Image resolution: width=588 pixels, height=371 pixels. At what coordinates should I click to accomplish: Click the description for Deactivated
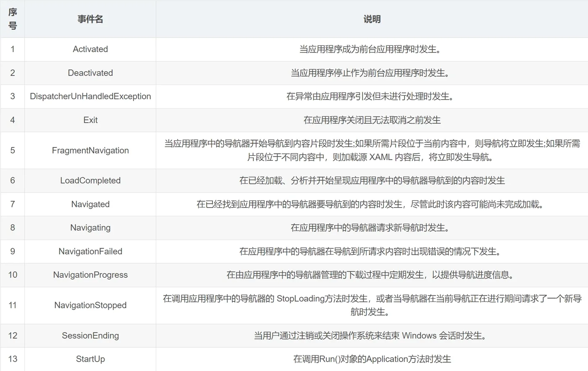(x=372, y=73)
